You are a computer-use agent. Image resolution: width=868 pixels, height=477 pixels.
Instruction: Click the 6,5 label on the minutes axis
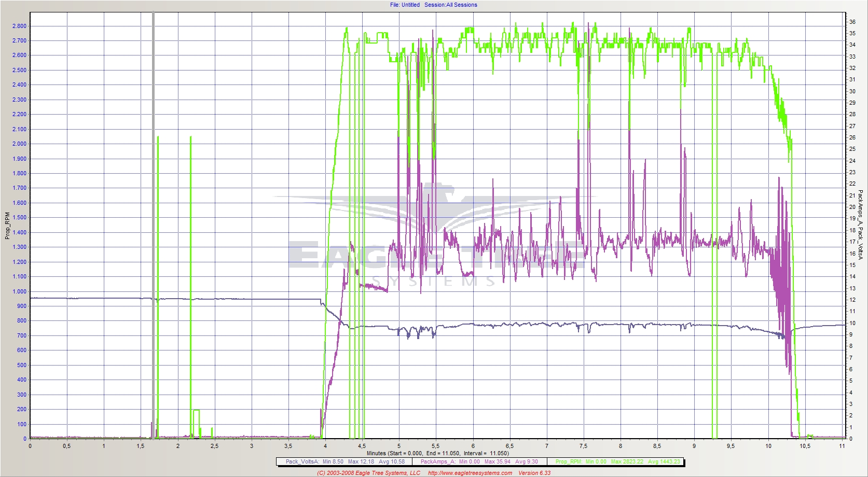509,446
